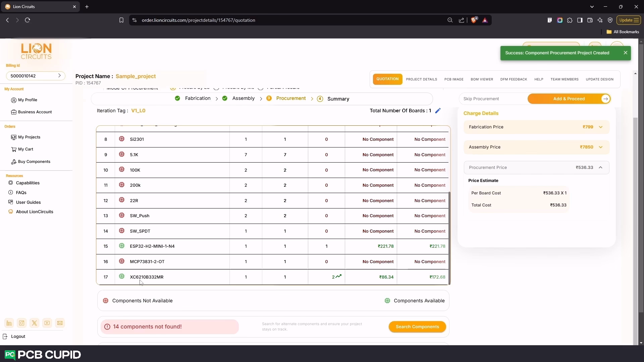Collapse the Procurement Price section
The image size is (644, 362).
point(600,168)
